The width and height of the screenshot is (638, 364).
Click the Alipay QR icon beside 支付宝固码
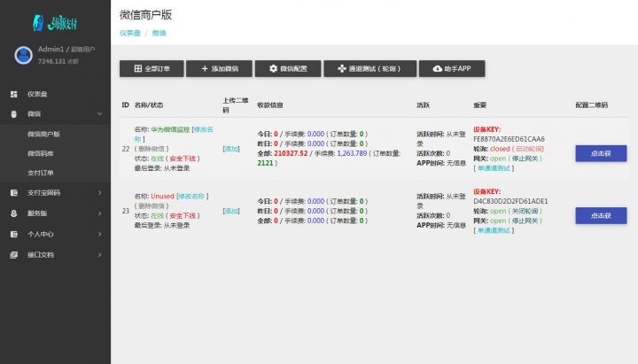[14, 193]
